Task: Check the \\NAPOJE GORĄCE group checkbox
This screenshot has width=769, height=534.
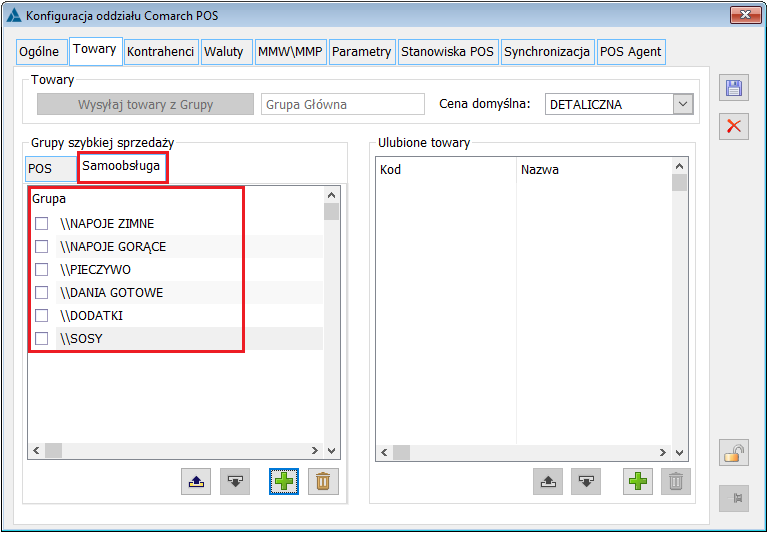Action: tap(42, 246)
